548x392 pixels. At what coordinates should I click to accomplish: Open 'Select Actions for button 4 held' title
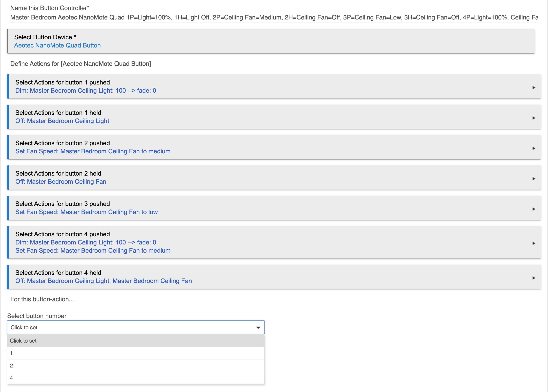tap(58, 273)
